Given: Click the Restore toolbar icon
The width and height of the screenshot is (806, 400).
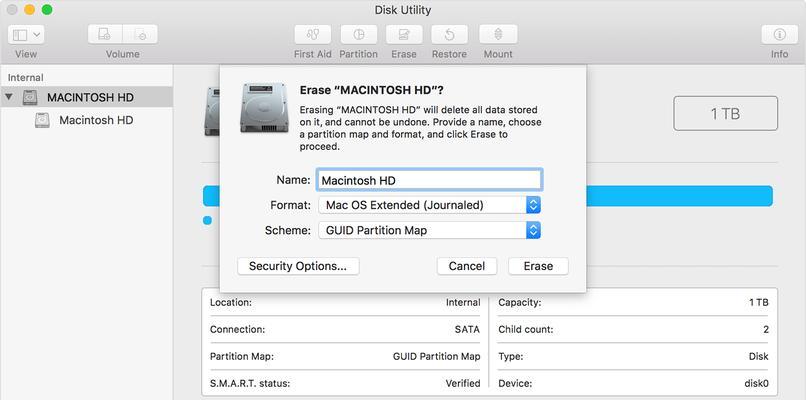Looking at the screenshot, I should 449,34.
